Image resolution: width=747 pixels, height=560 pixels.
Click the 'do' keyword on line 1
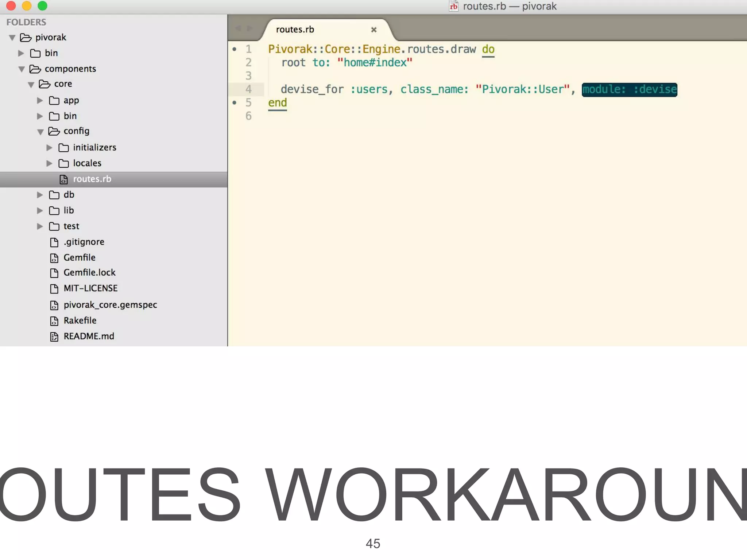(x=488, y=49)
